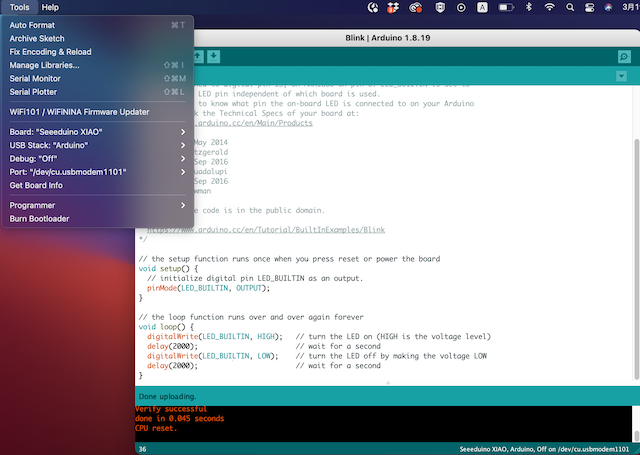Image resolution: width=640 pixels, height=455 pixels.
Task: Open Manage Libraries... from the menu
Action: tap(98, 65)
